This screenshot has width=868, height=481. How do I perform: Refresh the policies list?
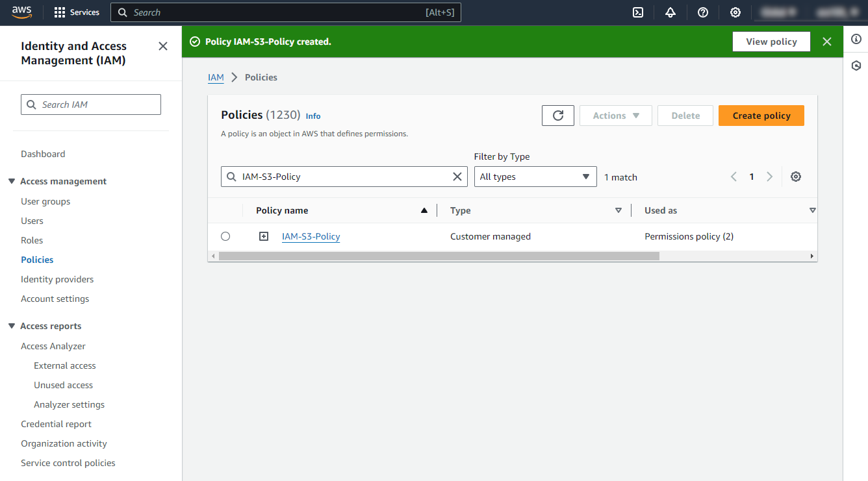point(557,115)
